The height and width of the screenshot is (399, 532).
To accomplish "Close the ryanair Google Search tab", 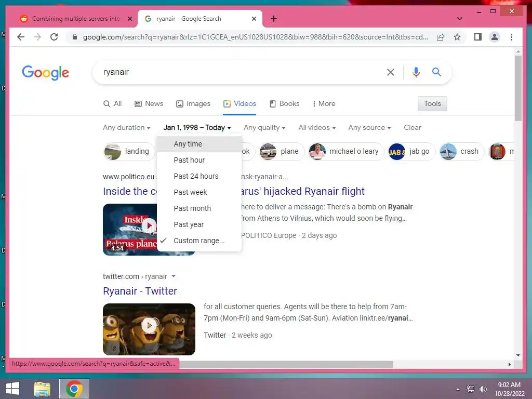I will [254, 19].
